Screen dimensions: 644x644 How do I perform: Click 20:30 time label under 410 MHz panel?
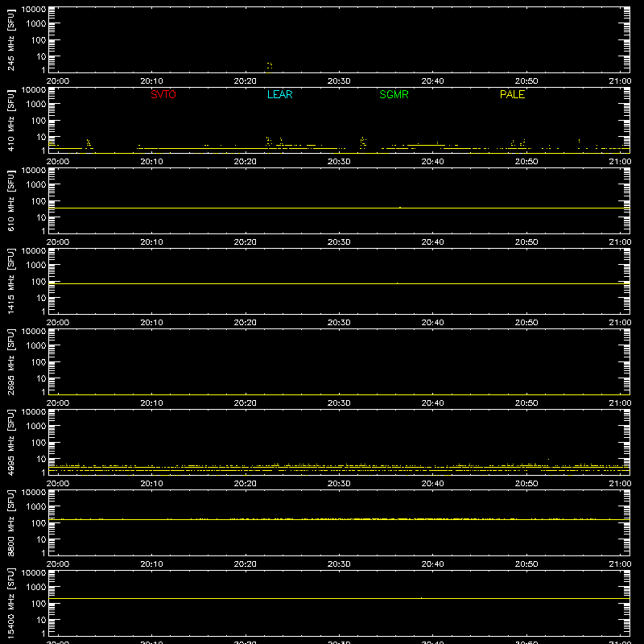[x=339, y=162]
